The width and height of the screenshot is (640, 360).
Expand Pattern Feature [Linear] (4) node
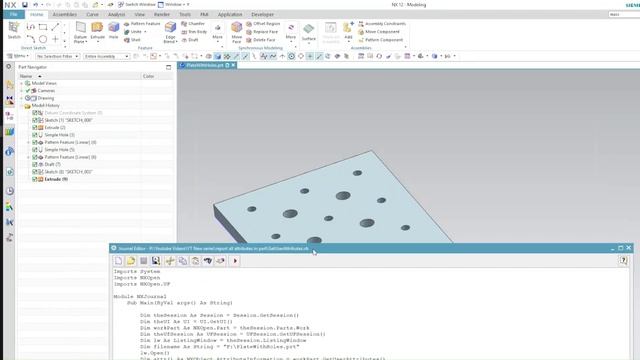tap(28, 142)
